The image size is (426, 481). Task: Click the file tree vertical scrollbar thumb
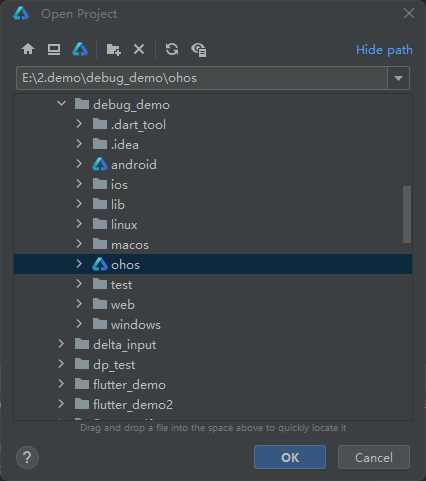407,214
